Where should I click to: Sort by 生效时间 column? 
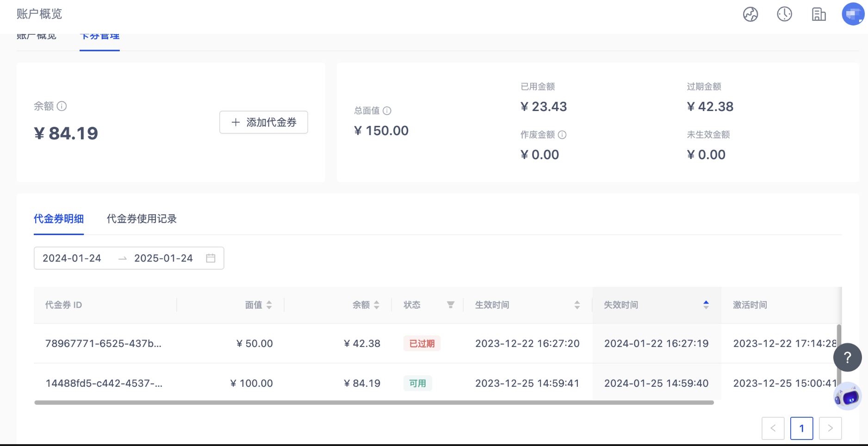click(x=577, y=305)
